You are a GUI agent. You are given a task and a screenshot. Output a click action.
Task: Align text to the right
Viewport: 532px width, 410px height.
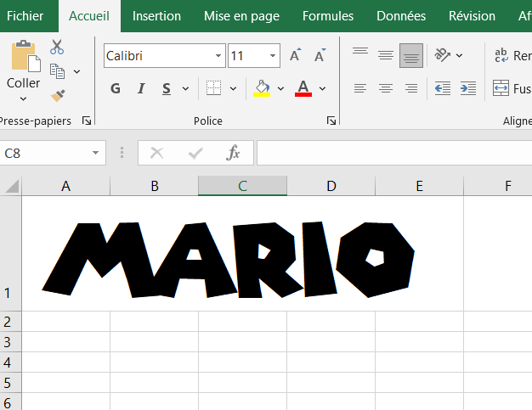411,88
